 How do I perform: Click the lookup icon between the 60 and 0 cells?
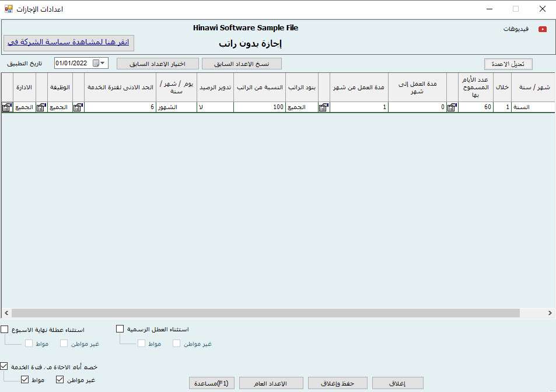[x=452, y=107]
